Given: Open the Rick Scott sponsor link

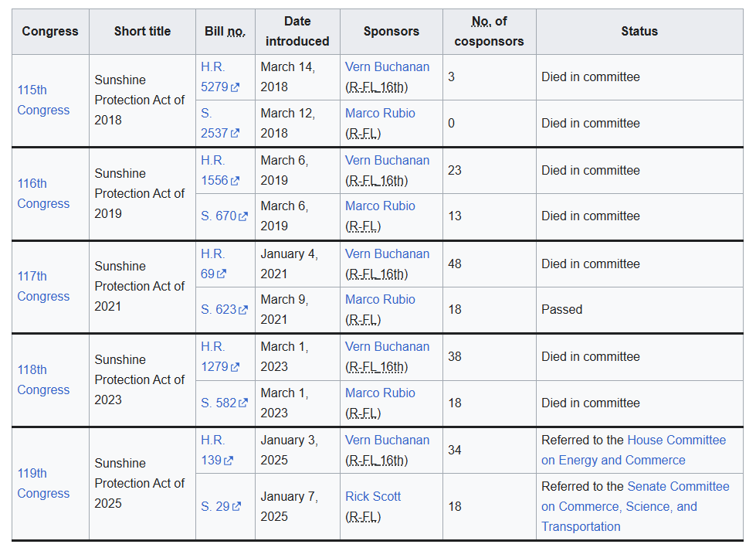Looking at the screenshot, I should tap(373, 496).
